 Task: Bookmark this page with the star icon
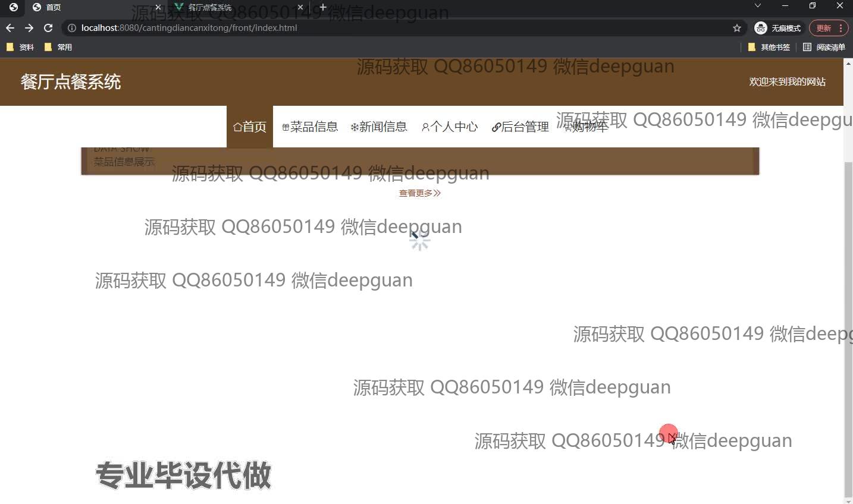[737, 28]
